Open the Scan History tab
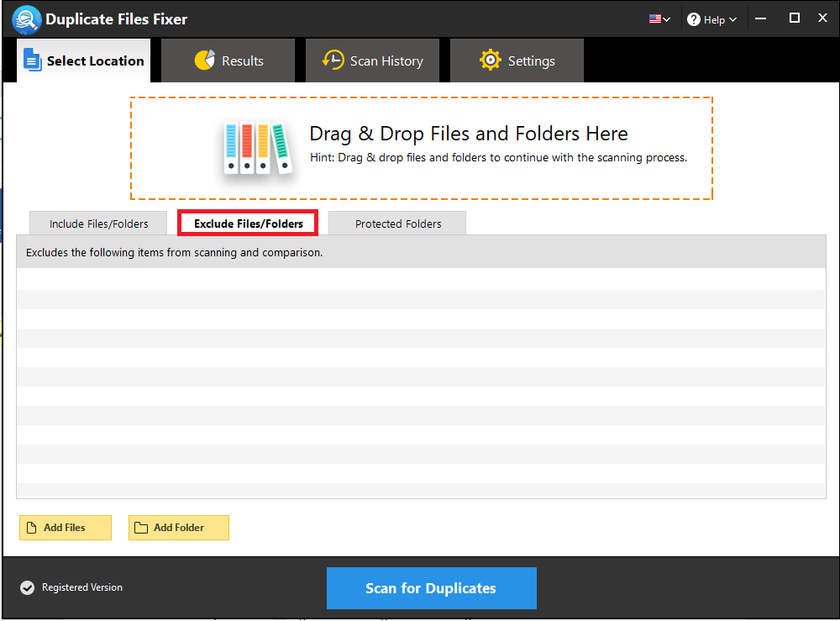This screenshot has height=621, width=840. [372, 61]
